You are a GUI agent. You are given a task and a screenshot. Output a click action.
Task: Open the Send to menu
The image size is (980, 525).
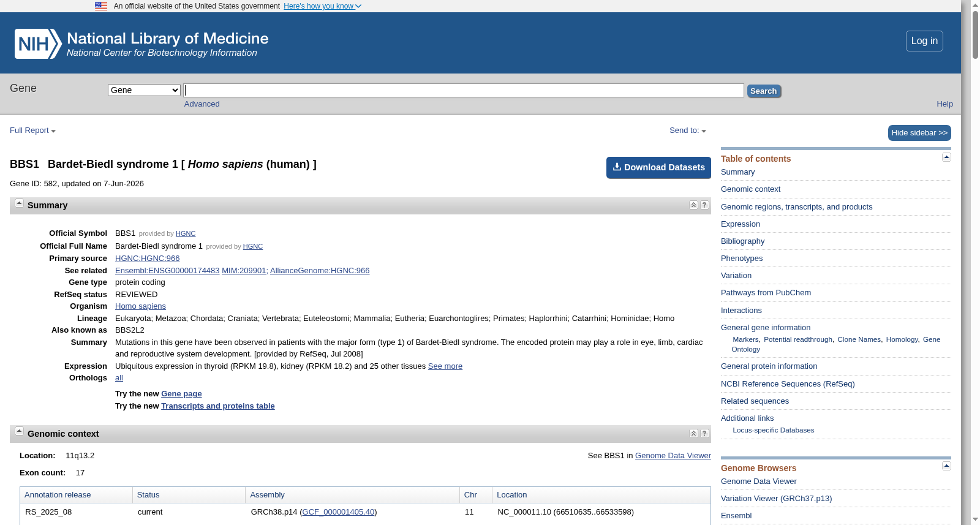pos(688,130)
